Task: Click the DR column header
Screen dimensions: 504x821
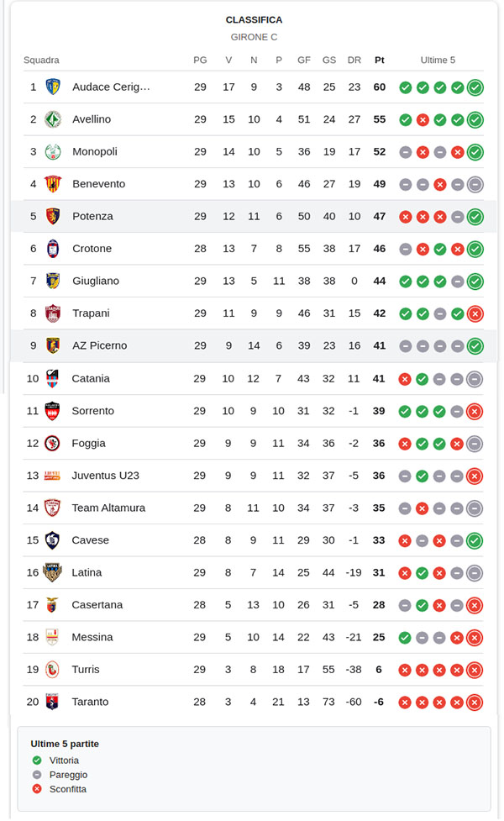Action: 354,60
